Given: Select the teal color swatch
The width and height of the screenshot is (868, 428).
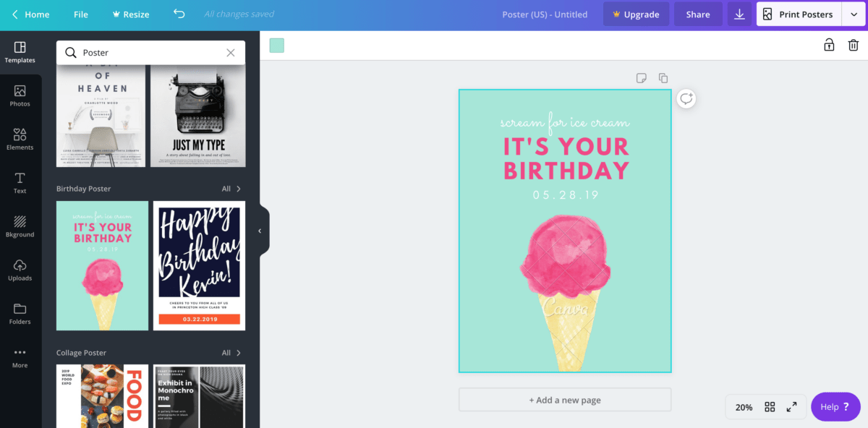Looking at the screenshot, I should pyautogui.click(x=276, y=45).
